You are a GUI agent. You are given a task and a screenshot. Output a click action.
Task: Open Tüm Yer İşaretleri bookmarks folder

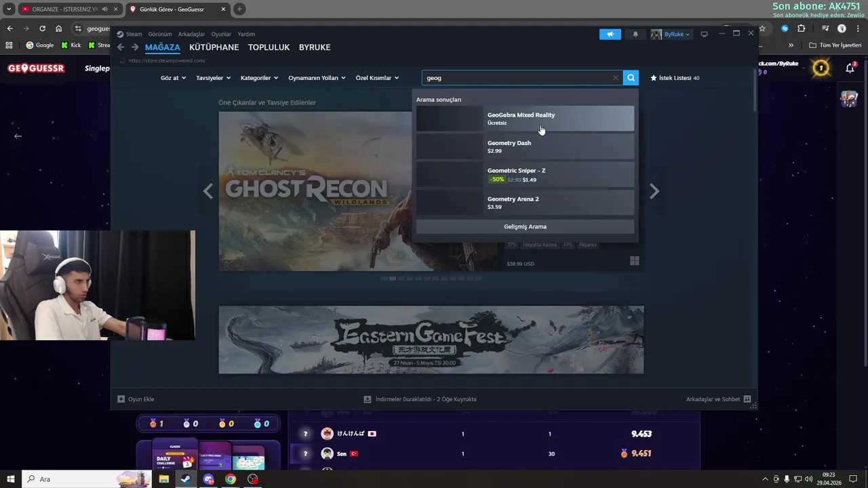point(835,45)
